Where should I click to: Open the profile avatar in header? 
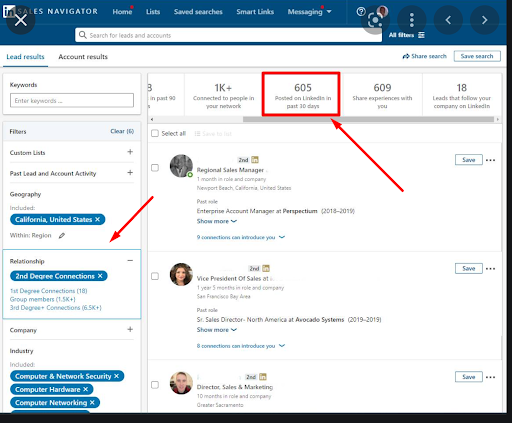382,11
